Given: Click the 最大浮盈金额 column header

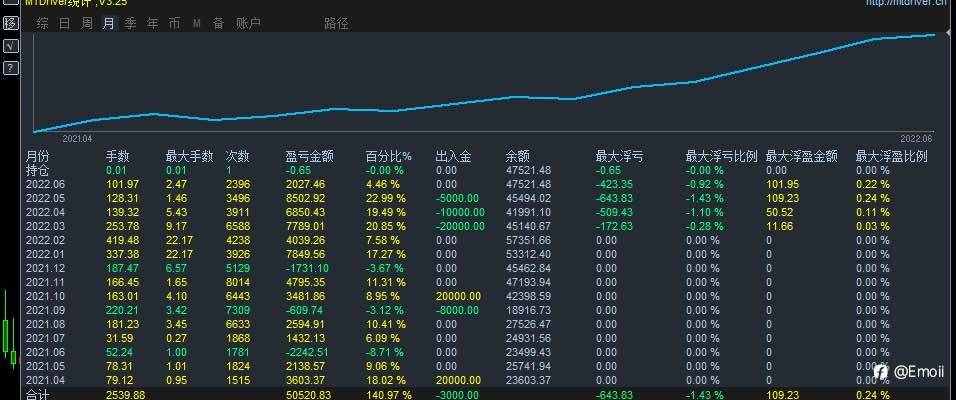Looking at the screenshot, I should click(x=802, y=157).
